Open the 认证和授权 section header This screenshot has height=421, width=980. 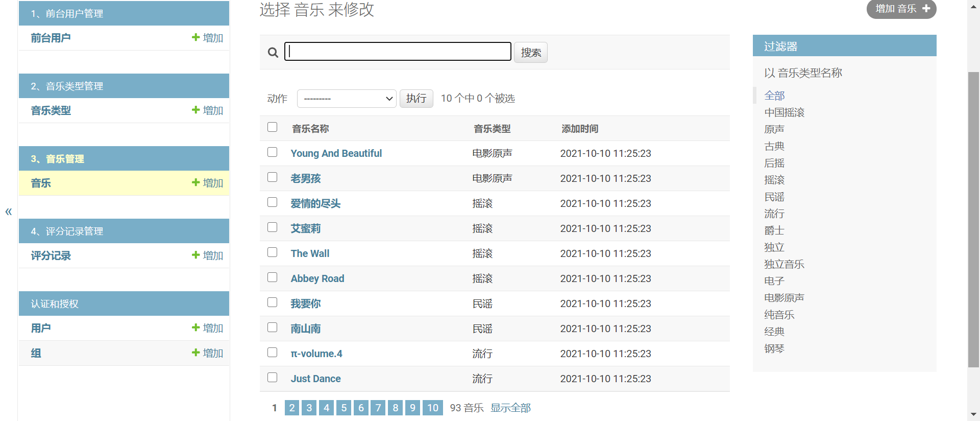[55, 304]
